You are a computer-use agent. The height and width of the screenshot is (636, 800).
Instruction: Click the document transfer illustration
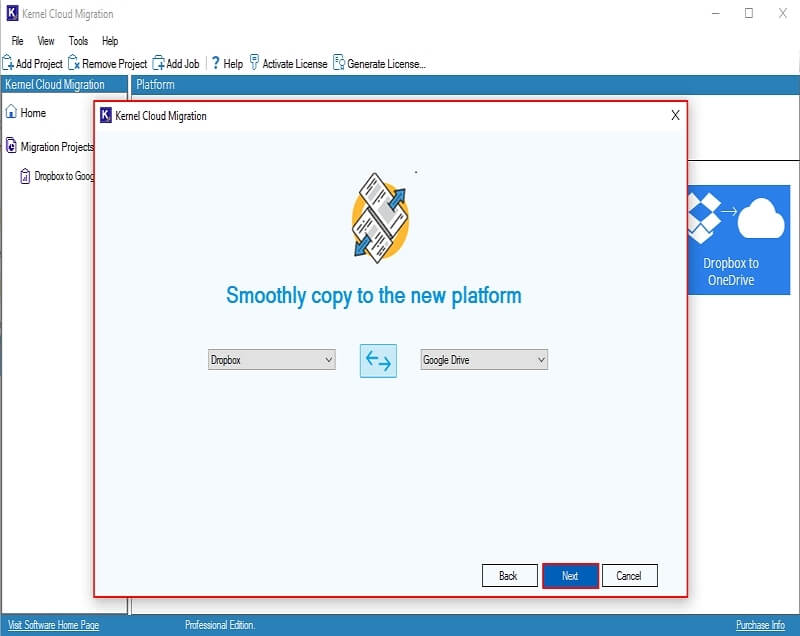pos(380,218)
